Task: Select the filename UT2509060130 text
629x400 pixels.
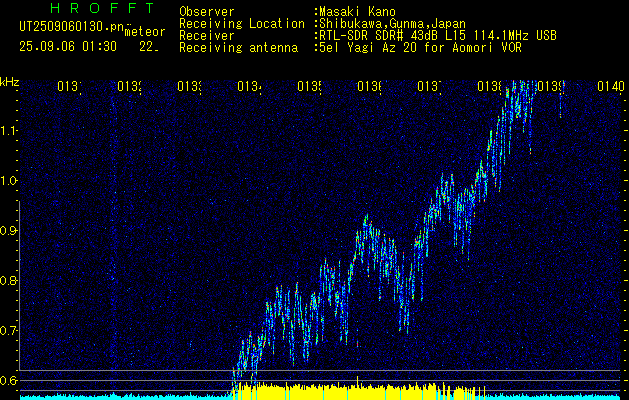Action: pos(71,26)
